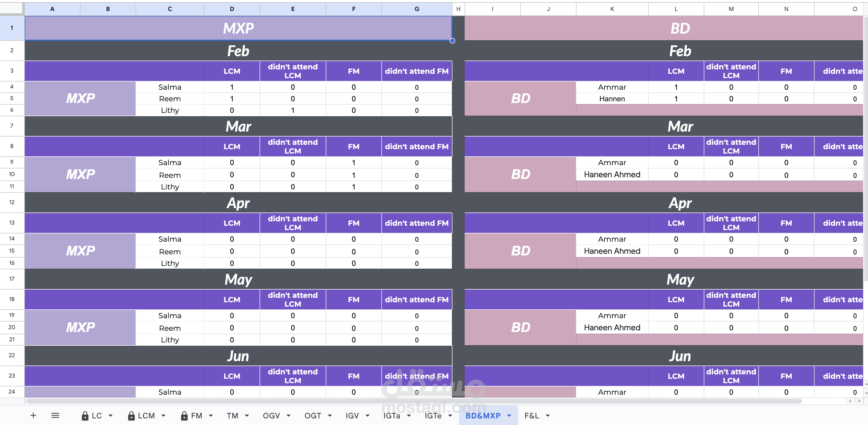
Task: Click the lock icon on FM tab
Action: 184,416
